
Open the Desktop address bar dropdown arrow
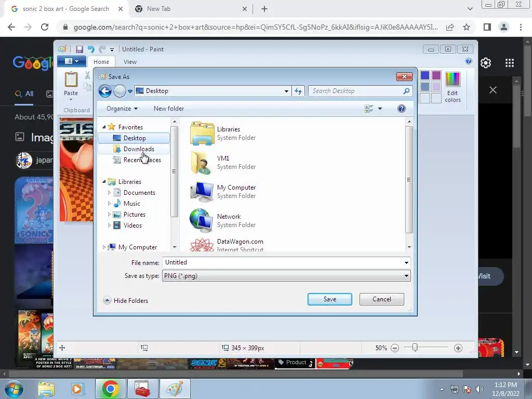click(286, 91)
